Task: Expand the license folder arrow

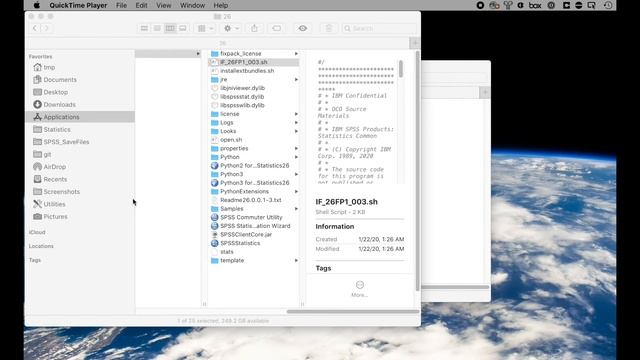Action: (296, 114)
